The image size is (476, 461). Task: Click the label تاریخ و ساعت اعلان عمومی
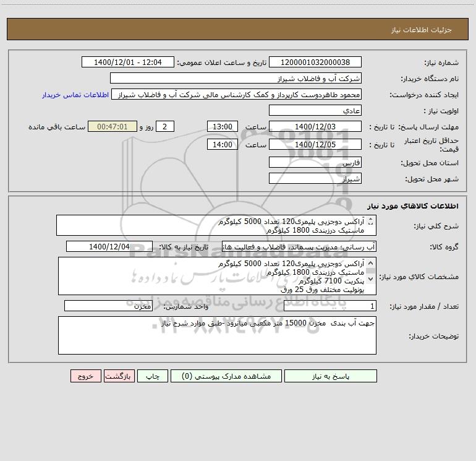pos(221,62)
